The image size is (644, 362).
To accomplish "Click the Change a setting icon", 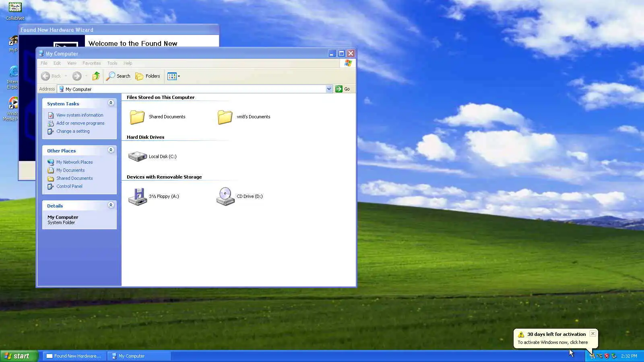I will 51,132.
